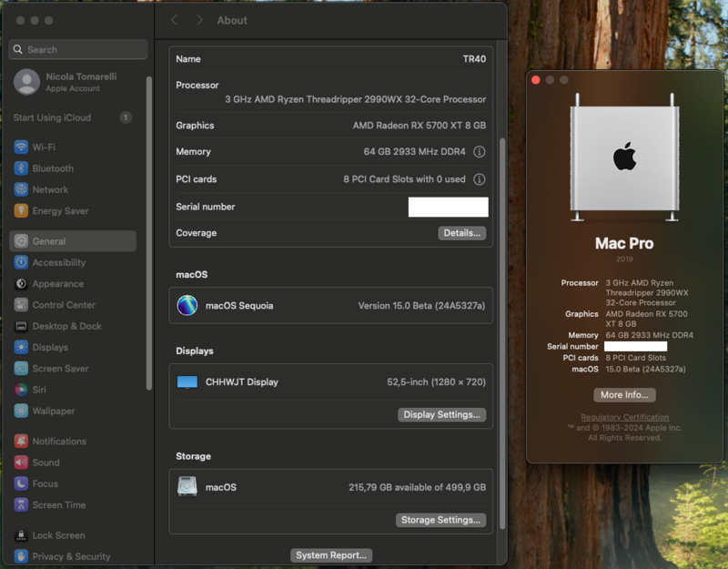This screenshot has height=569, width=728.
Task: Click Version 15.0 Beta (24A5327a) text
Action: click(421, 306)
